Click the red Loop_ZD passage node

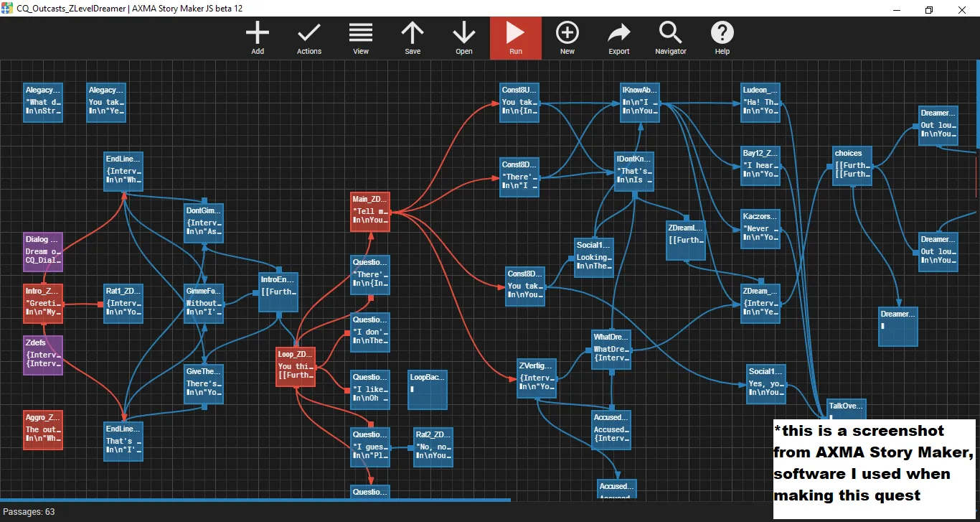296,367
